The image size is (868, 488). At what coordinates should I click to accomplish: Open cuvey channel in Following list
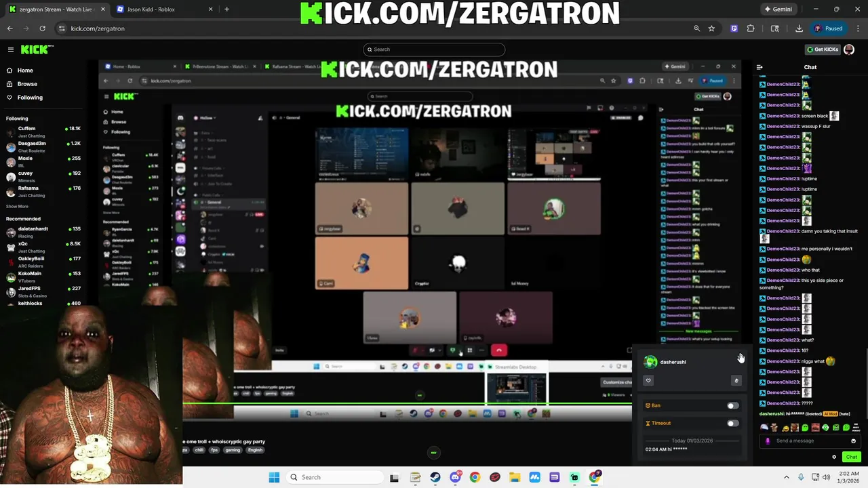[x=43, y=176]
